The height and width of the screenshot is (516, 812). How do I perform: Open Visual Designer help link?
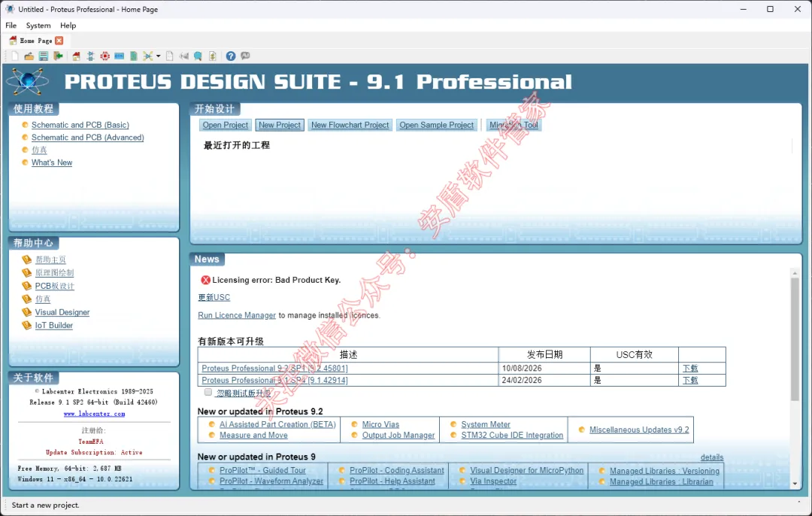[x=62, y=312]
